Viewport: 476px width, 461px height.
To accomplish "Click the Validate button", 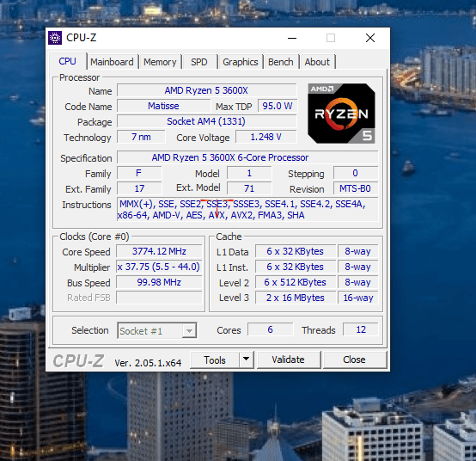I will point(288,360).
